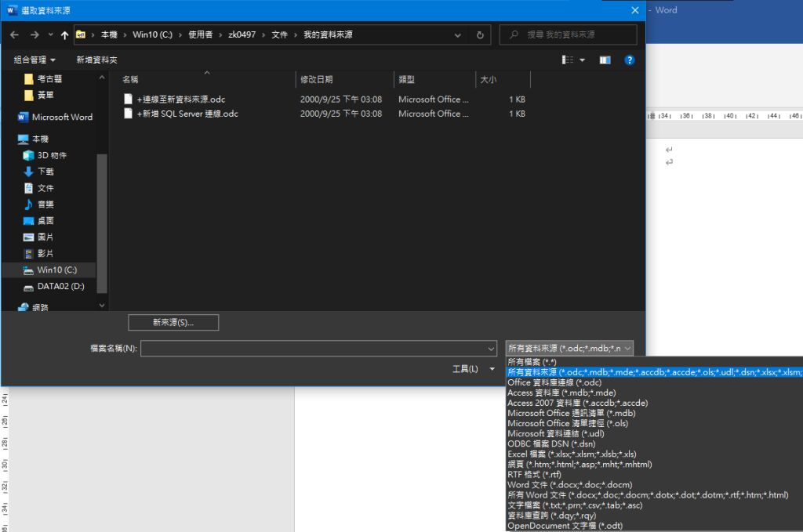Expand the address bar history dropdown
This screenshot has width=803, height=532.
tap(458, 35)
